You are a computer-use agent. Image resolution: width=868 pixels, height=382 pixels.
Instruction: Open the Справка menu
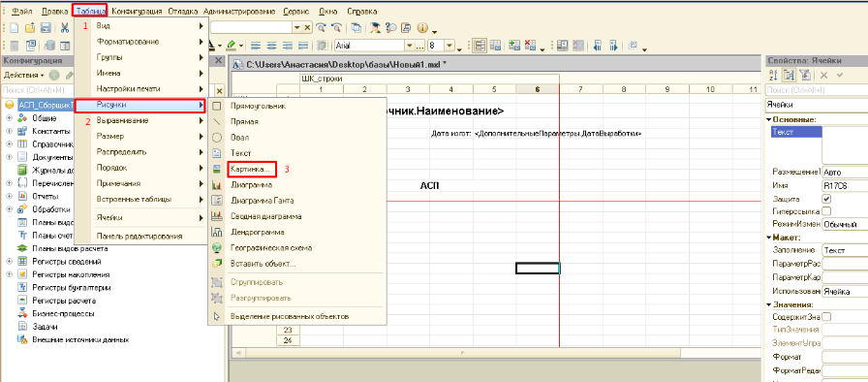(362, 11)
